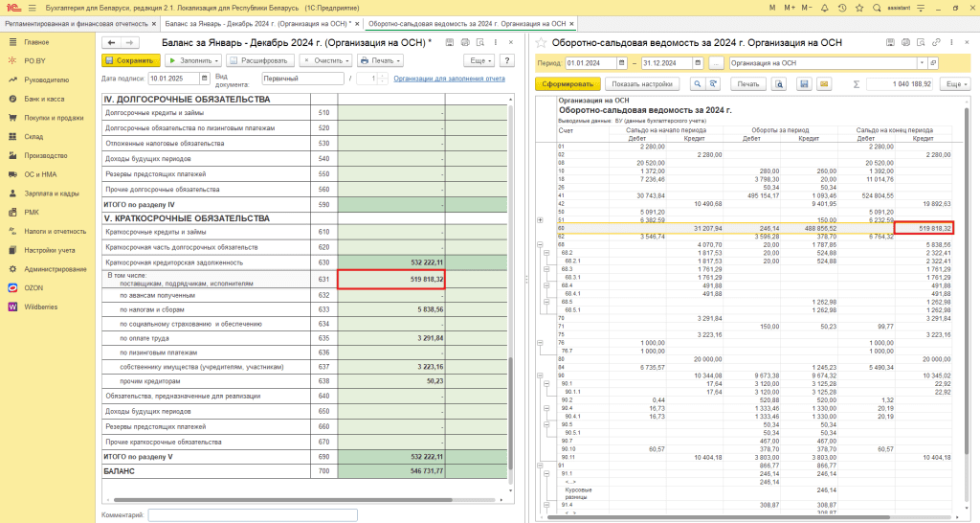The height and width of the screenshot is (523, 980).
Task: Open the organization combo box dropdown arrow
Action: tap(922, 63)
